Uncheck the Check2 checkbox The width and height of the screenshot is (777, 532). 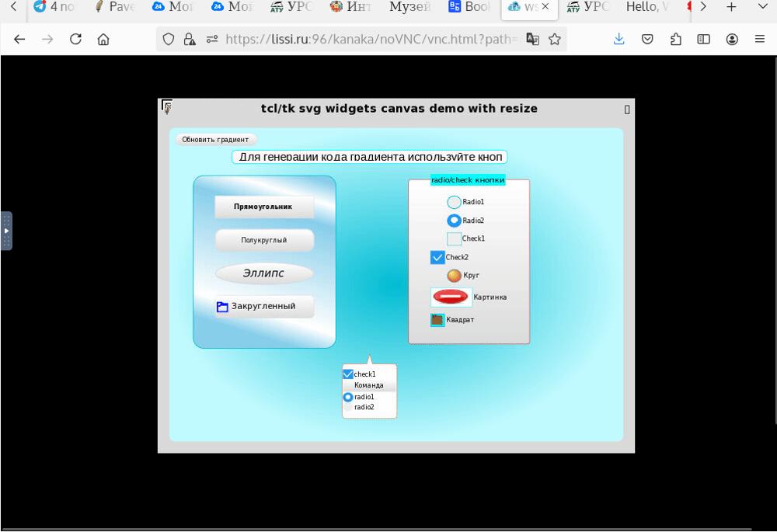click(437, 257)
